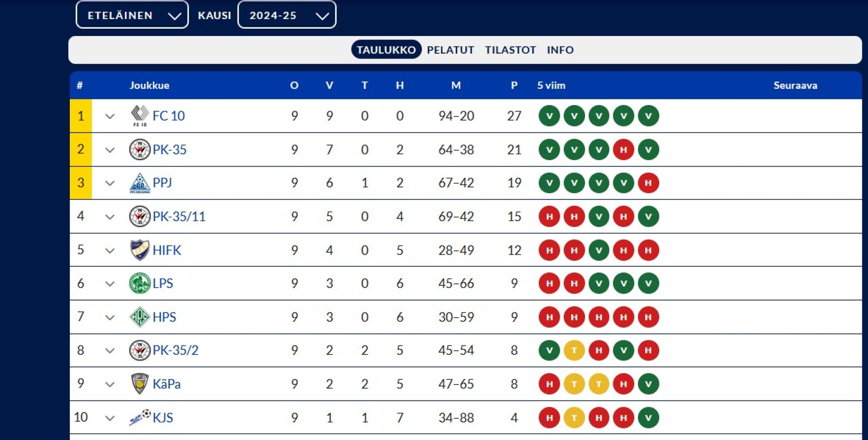This screenshot has width=868, height=440.
Task: Switch to the Pelatut tab
Action: click(450, 50)
